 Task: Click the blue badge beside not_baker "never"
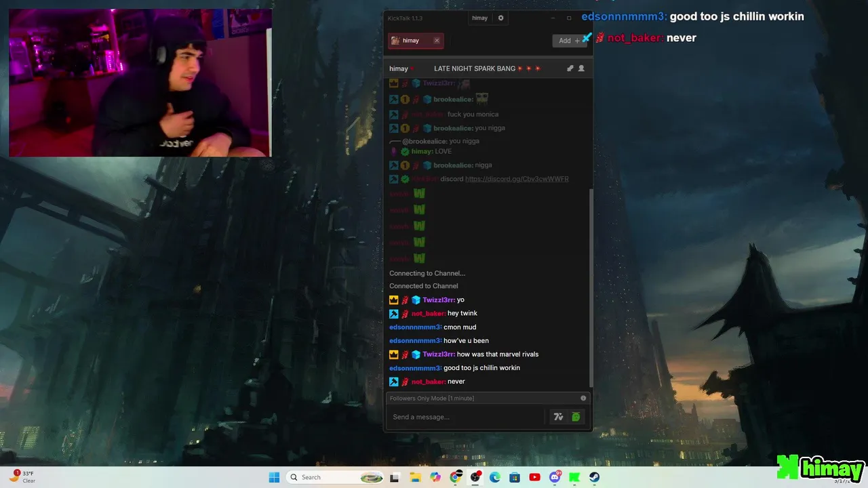[x=393, y=382]
